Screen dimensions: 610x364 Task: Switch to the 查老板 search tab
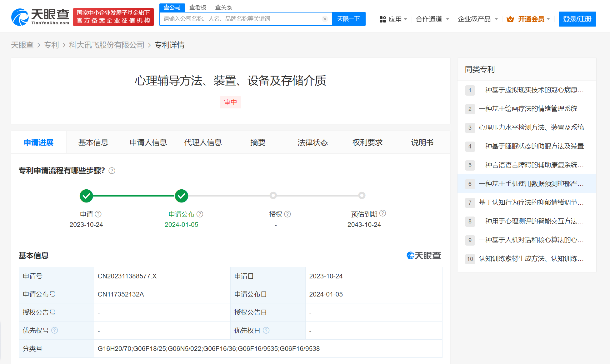click(198, 7)
